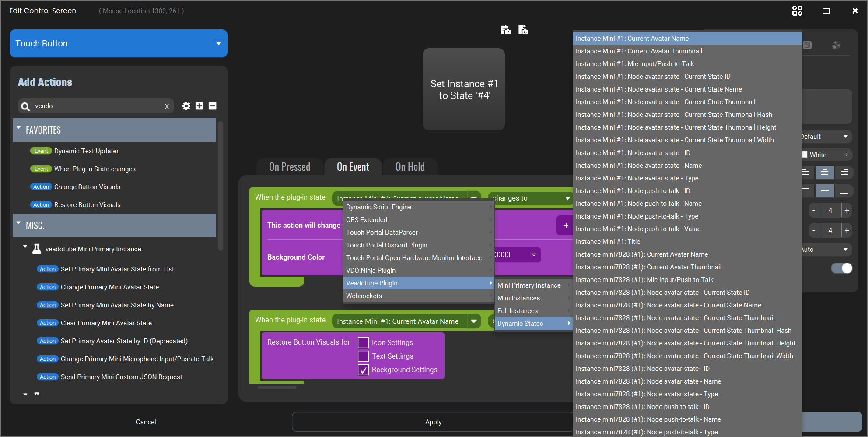Expand all action categories with the plus icon

(x=199, y=106)
